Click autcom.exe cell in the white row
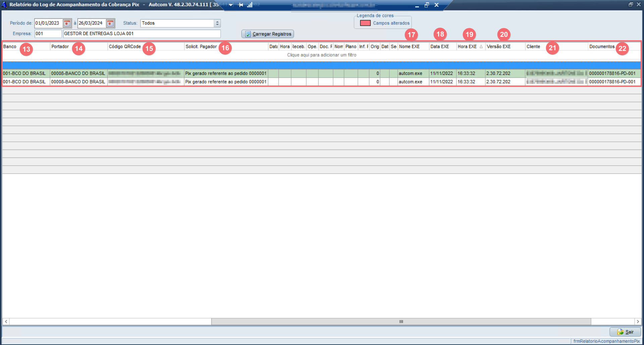The width and height of the screenshot is (644, 345). [413, 82]
